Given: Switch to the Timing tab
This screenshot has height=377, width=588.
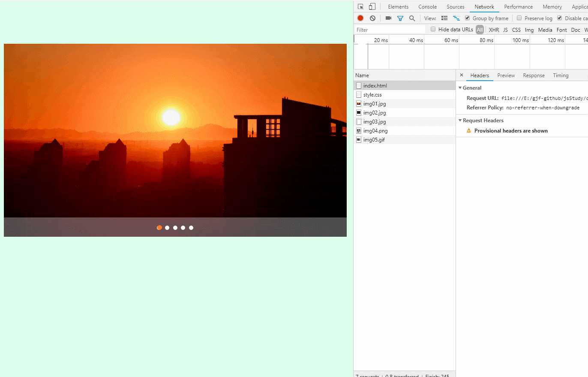Looking at the screenshot, I should [561, 75].
